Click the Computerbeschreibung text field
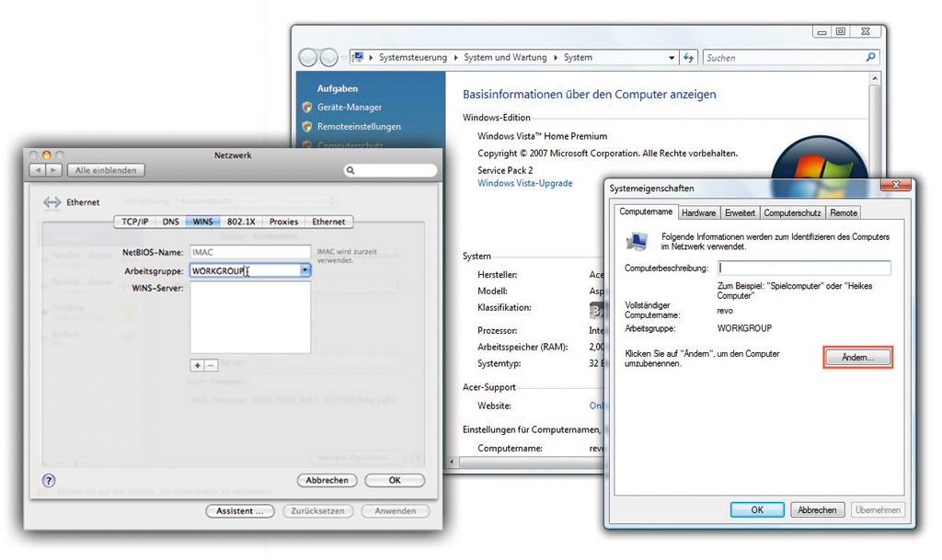 804,268
